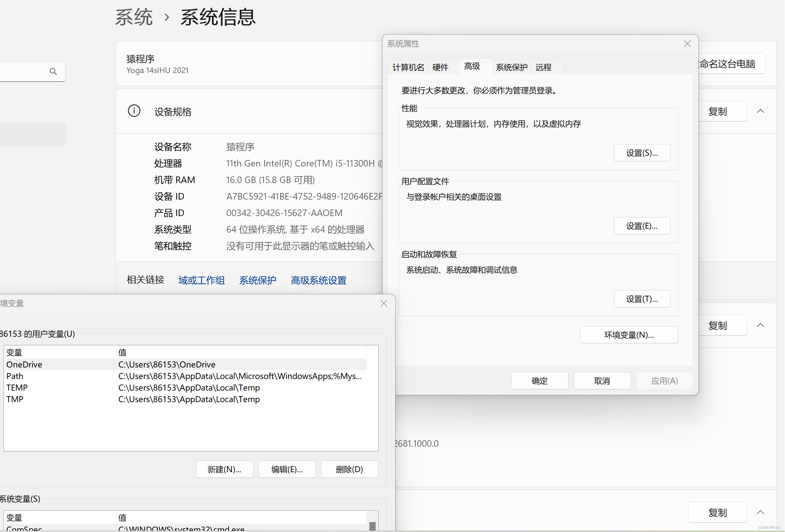Click the product ID value 00342-30426-15627-AAOEM

tap(284, 213)
